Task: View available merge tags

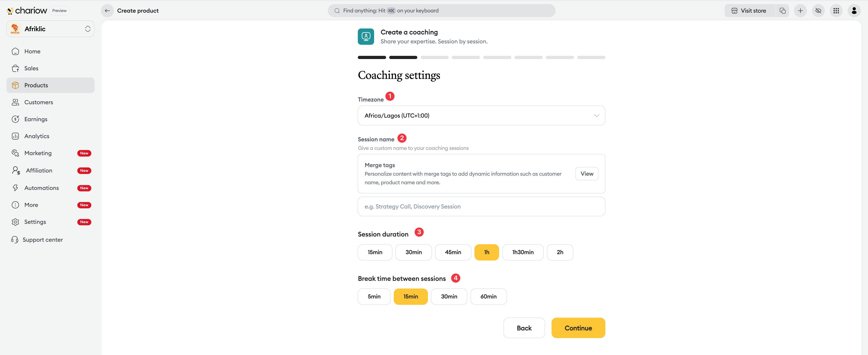Action: 587,174
